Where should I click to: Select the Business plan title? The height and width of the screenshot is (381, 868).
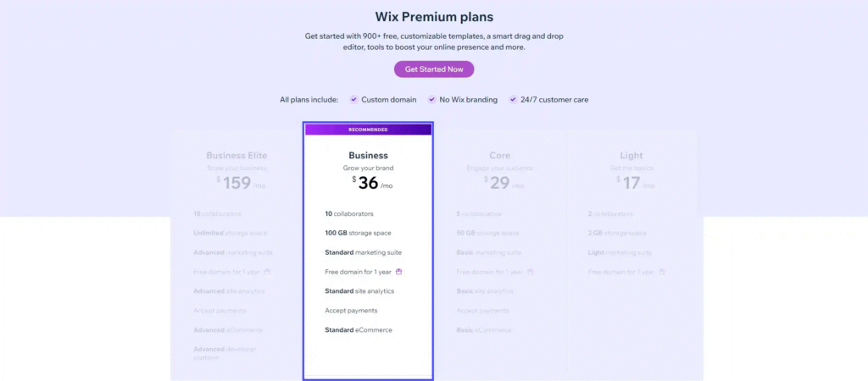click(x=368, y=156)
